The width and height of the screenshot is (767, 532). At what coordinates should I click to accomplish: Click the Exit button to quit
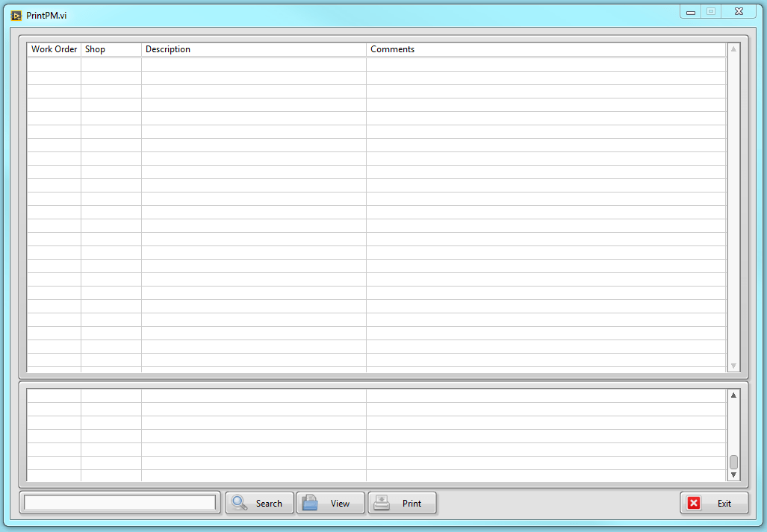pyautogui.click(x=714, y=503)
